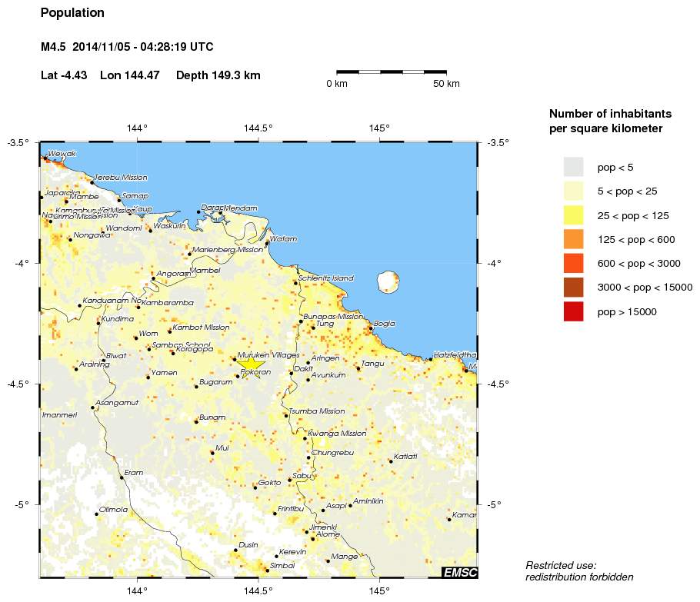Screen dimensions: 700x602
Task: Click the EMSC logo on the map
Action: click(460, 572)
